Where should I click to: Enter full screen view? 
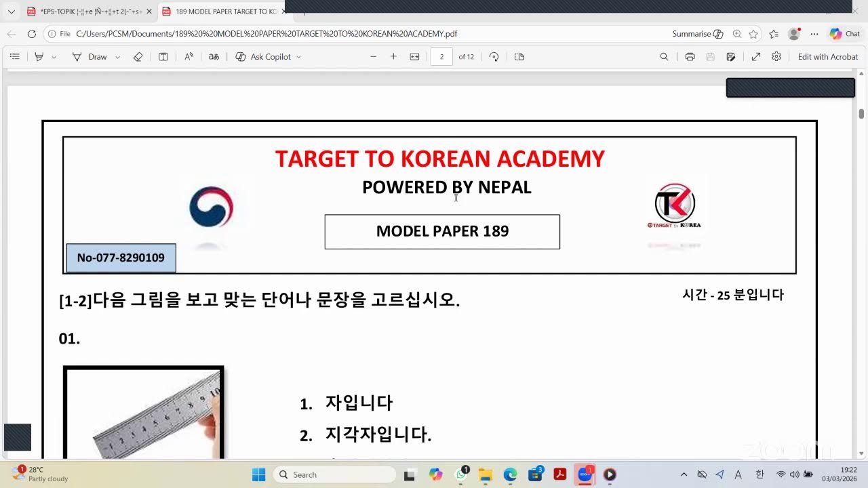[x=756, y=57]
